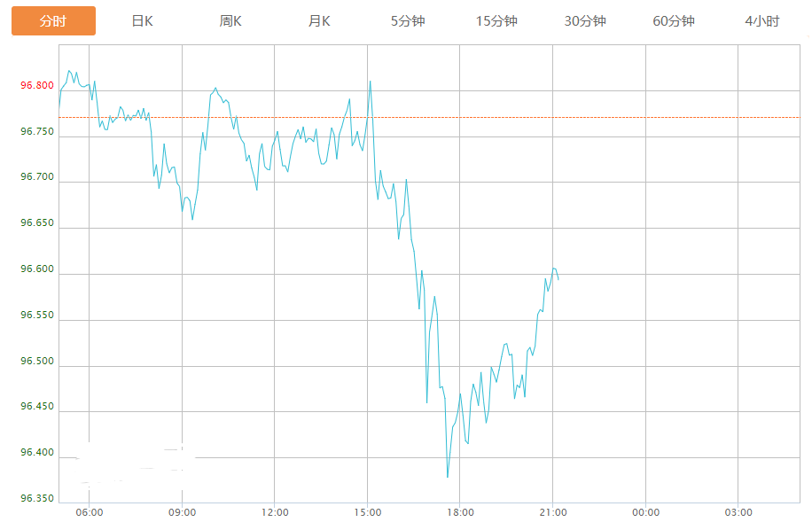This screenshot has width=812, height=522.
Task: Click the 15:00 time axis label
Action: pos(367,512)
